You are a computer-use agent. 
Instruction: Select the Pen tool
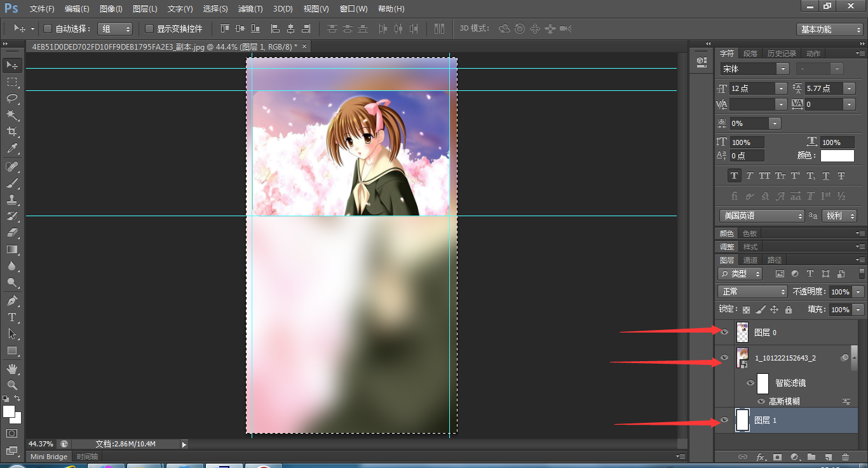(x=12, y=300)
